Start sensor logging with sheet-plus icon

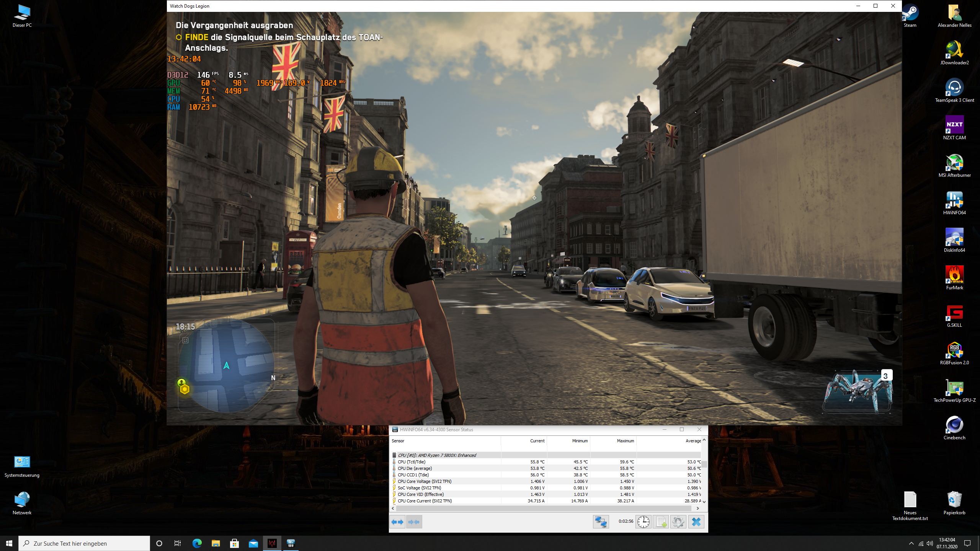click(660, 522)
